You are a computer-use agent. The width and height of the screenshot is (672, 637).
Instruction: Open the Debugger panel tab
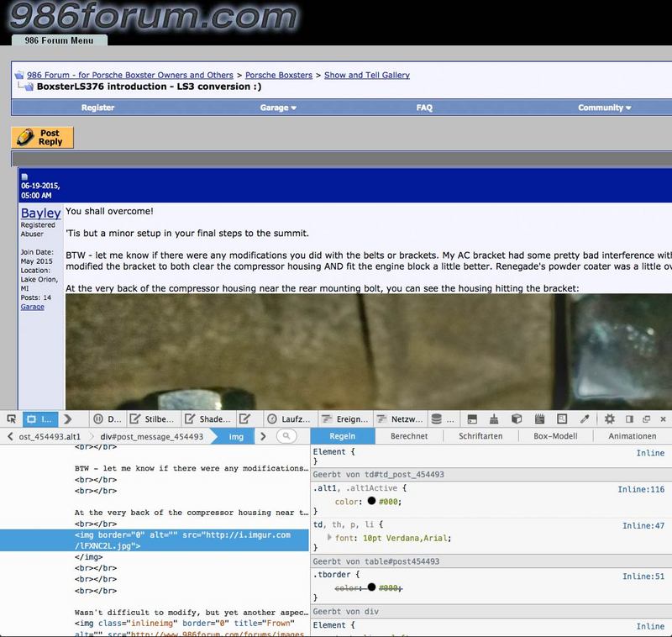point(107,419)
